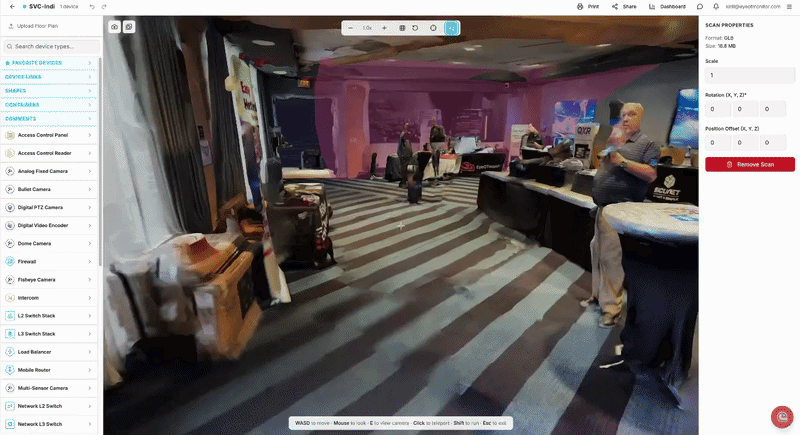800x435 pixels.
Task: Select the Network L2 Switch icon
Action: [10, 406]
